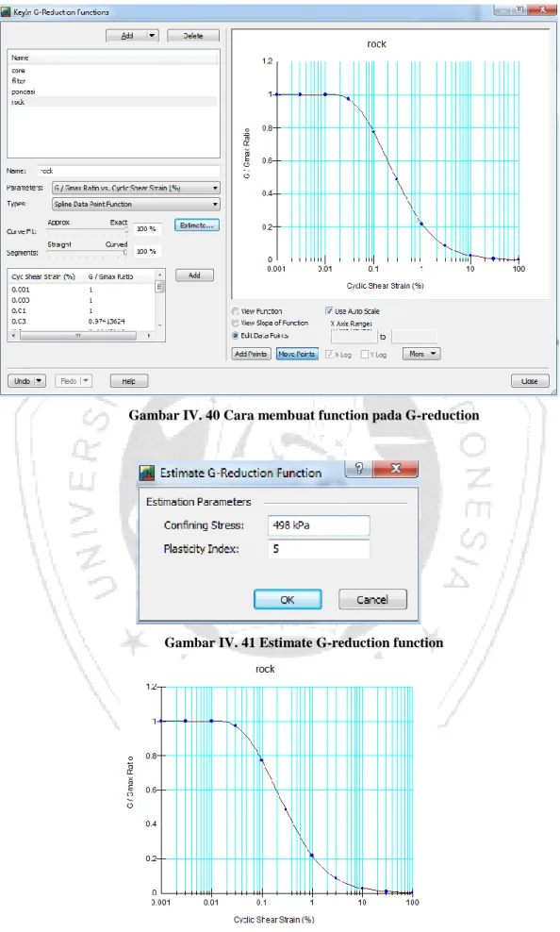Select the View Function radio button
Viewport: 560px width, 932px height.
236,311
